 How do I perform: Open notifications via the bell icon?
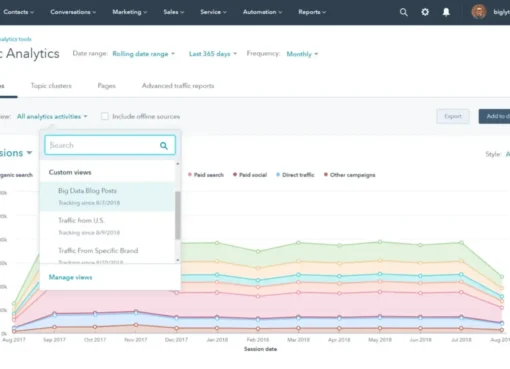click(x=446, y=12)
